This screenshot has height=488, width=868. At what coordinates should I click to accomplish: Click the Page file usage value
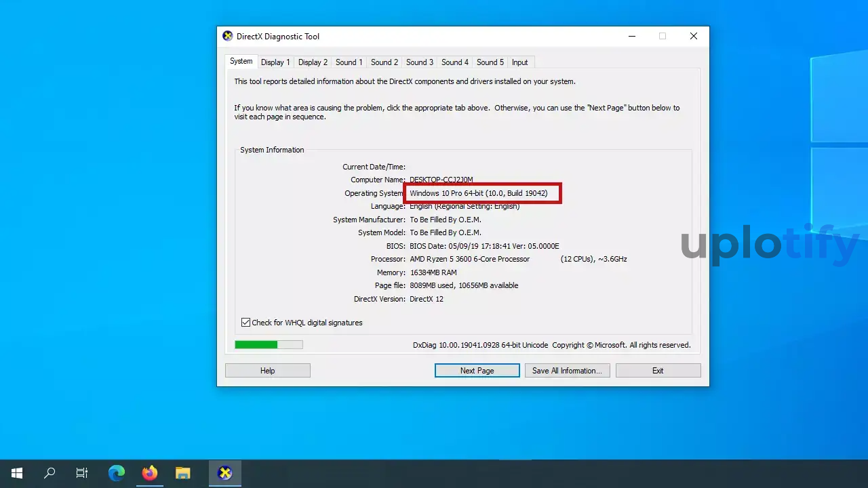point(465,285)
